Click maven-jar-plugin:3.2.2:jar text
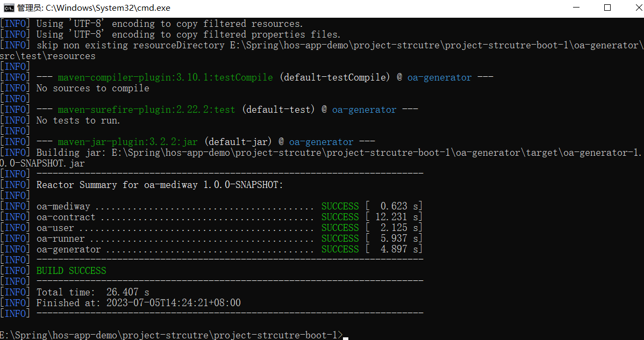This screenshot has width=644, height=340. pyautogui.click(x=127, y=142)
